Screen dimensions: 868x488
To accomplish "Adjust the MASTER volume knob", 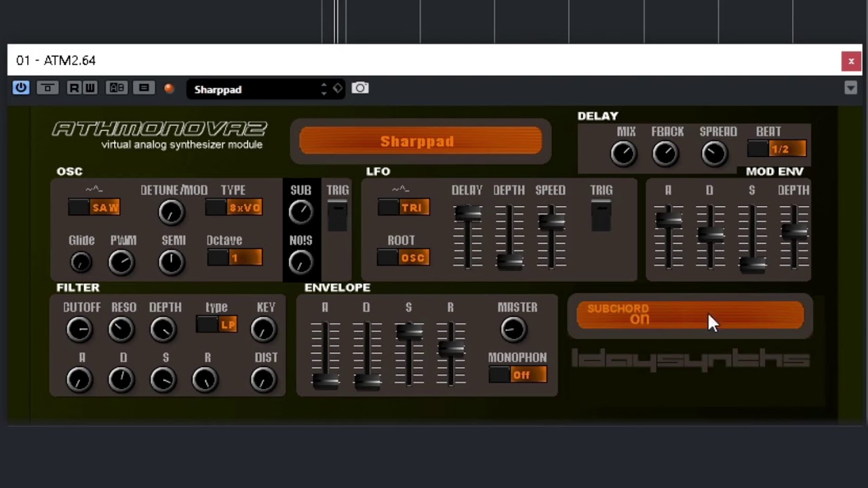I will (513, 329).
